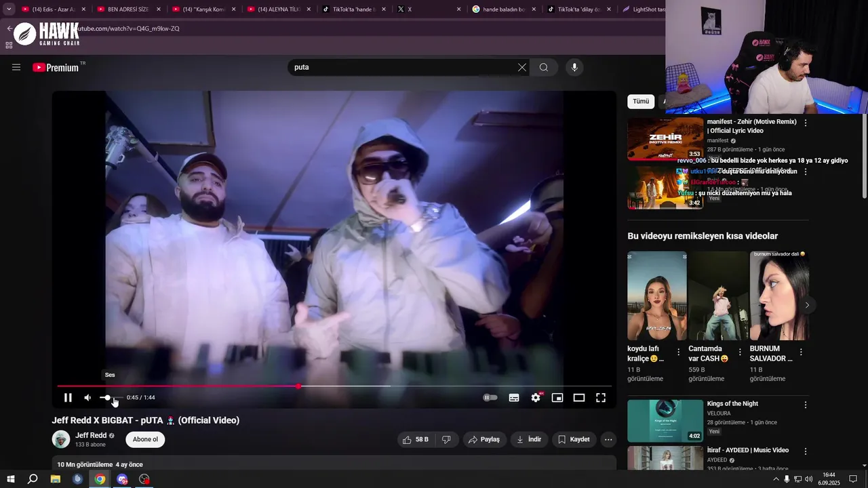Subscribe with the 'Abone ol' button
Image resolution: width=868 pixels, height=488 pixels.
(145, 439)
